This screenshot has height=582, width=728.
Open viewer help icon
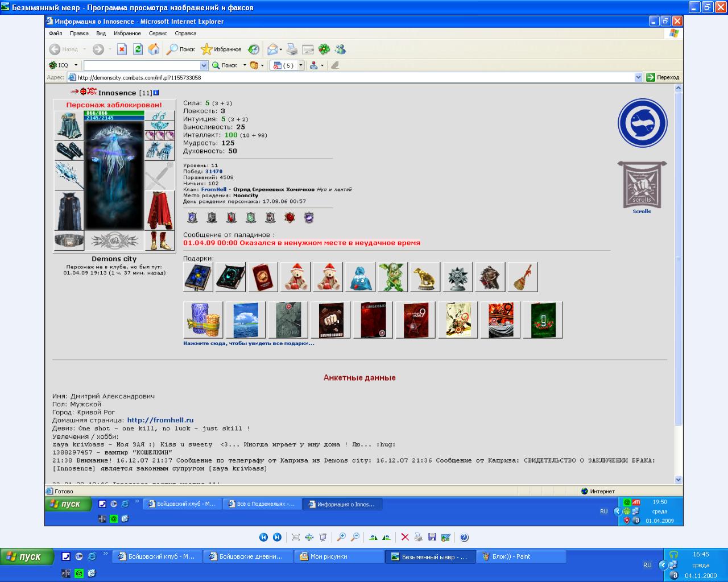tap(464, 537)
